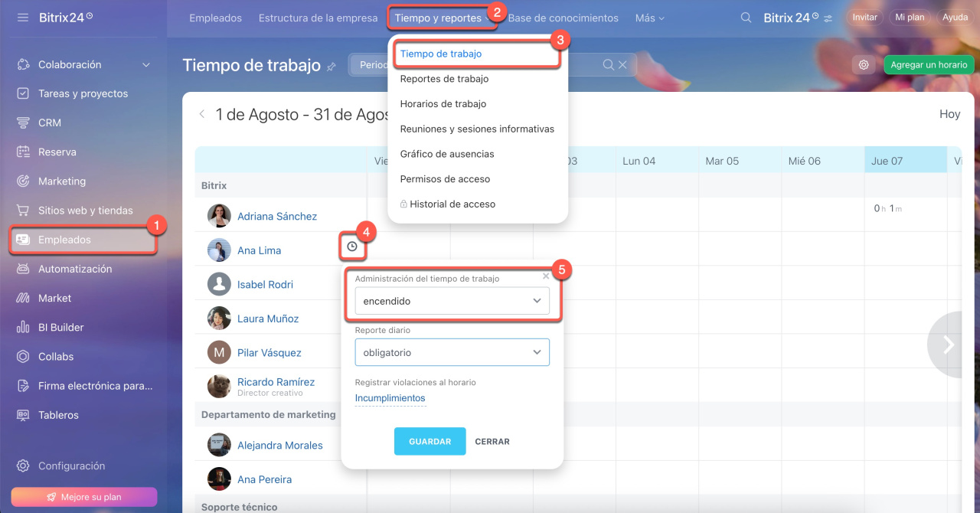Image resolution: width=980 pixels, height=513 pixels.
Task: Click the clock icon in Ana Lima's row
Action: 352,247
